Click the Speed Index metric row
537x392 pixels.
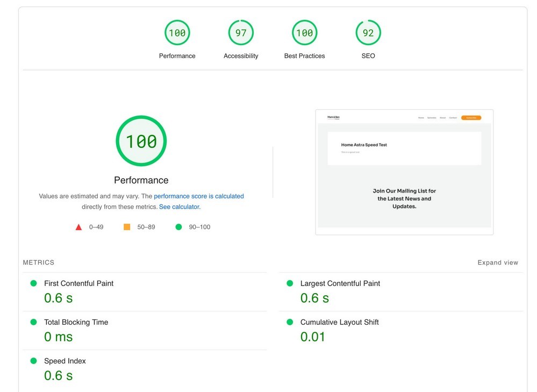(x=65, y=361)
